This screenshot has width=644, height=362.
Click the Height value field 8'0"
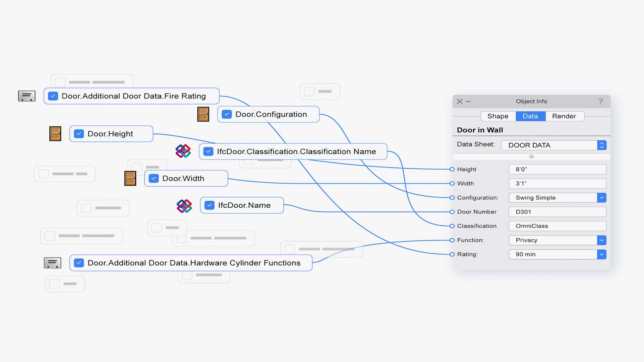click(x=557, y=169)
